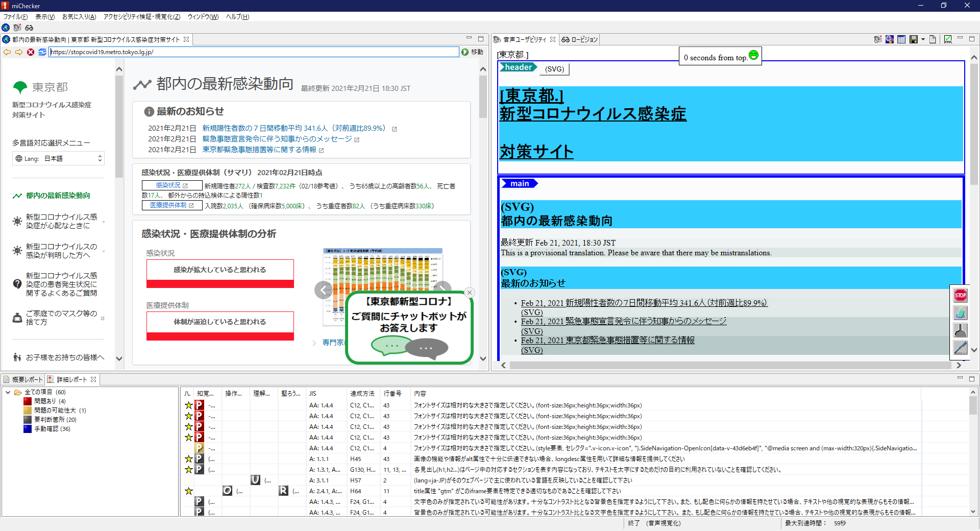
Task: Click the diagonal line tool icon on right edge
Action: click(x=960, y=347)
